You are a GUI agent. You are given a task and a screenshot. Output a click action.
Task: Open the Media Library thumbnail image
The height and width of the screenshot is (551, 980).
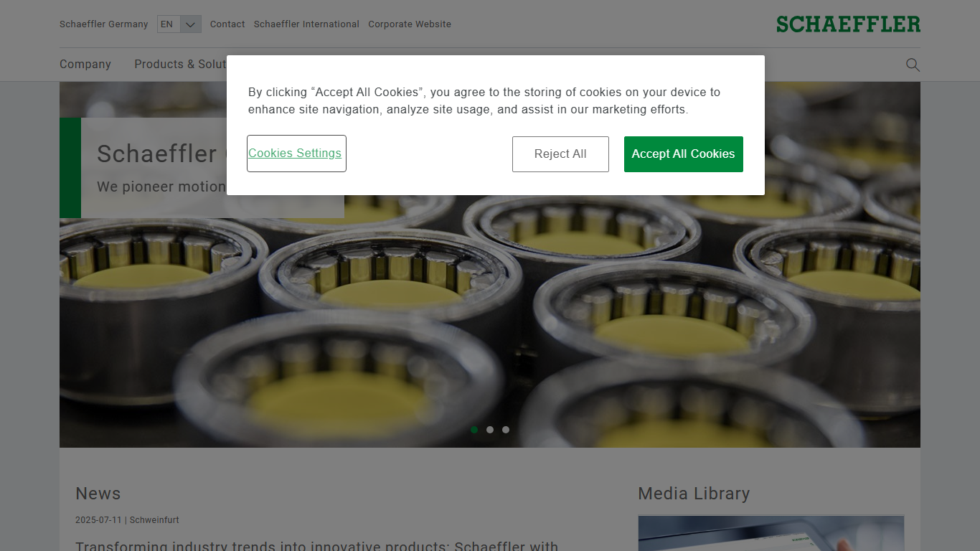(x=771, y=533)
